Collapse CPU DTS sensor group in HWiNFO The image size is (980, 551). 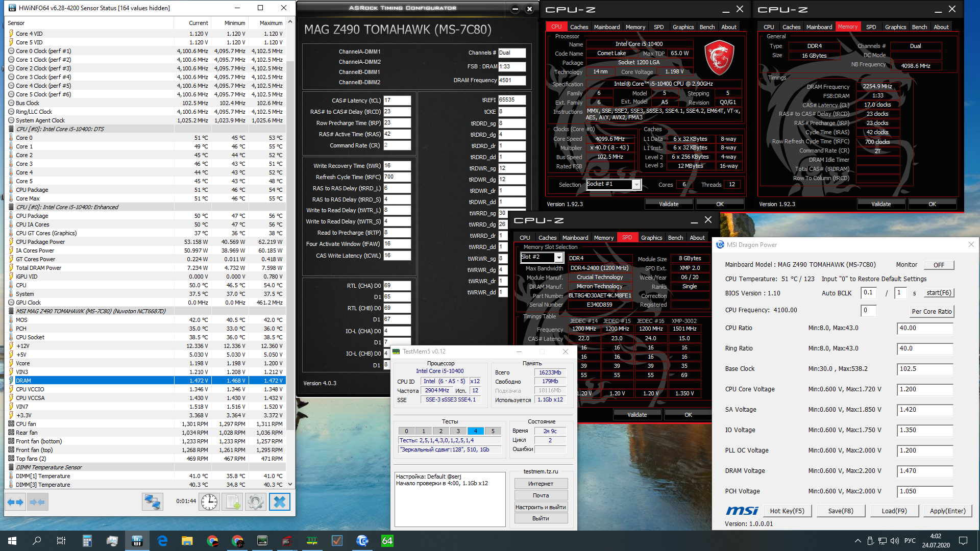click(x=12, y=129)
